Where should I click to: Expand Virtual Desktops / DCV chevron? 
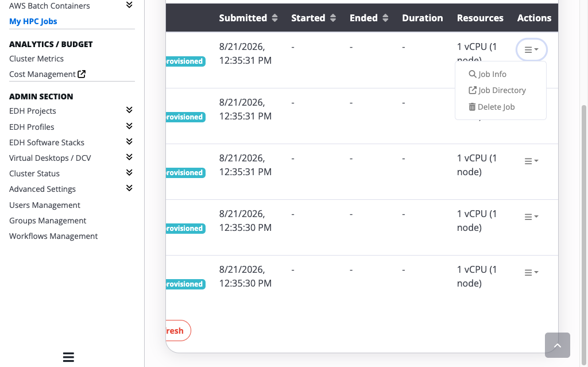pos(129,157)
